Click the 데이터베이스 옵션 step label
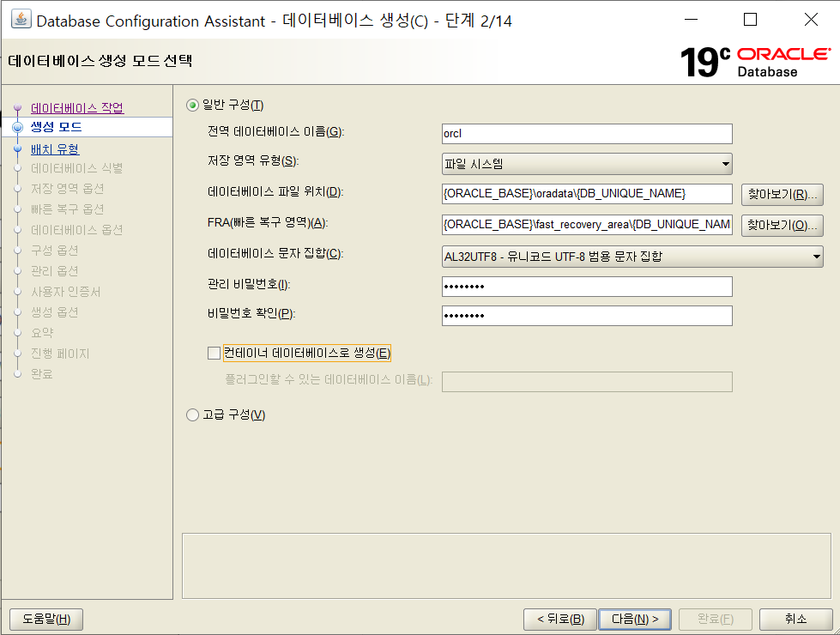The height and width of the screenshot is (635, 840). [x=76, y=230]
